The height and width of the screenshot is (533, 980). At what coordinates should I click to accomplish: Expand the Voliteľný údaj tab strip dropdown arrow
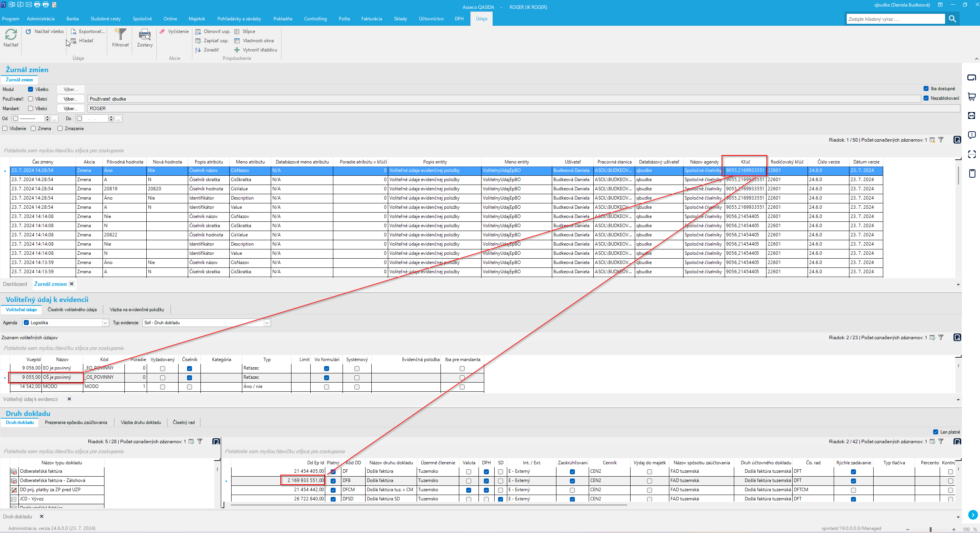click(x=958, y=400)
